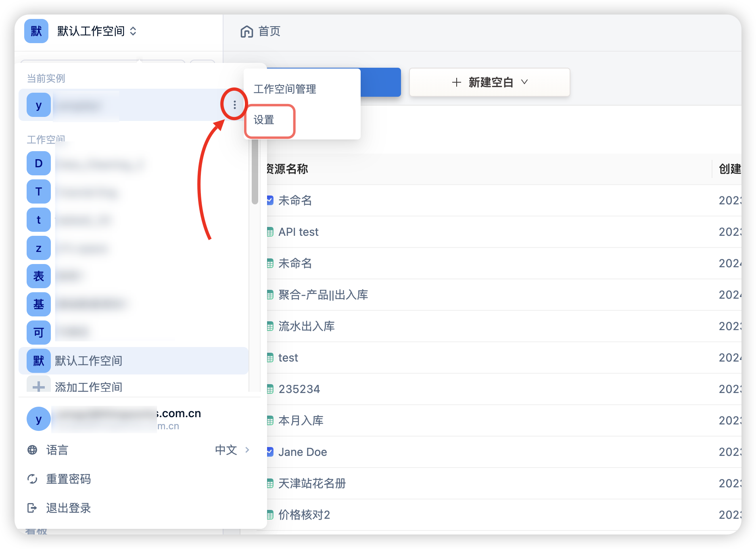This screenshot has width=756, height=549.
Task: Open the 语言 language option
Action: click(57, 450)
